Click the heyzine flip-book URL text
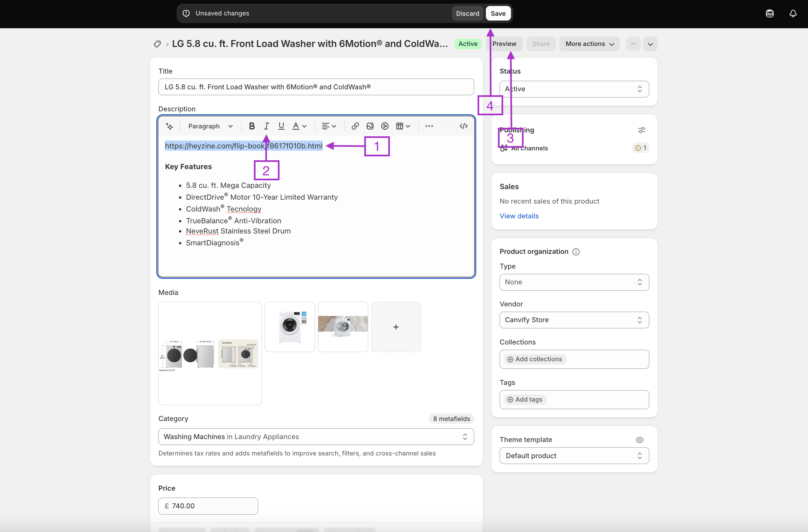The height and width of the screenshot is (532, 808). [243, 146]
